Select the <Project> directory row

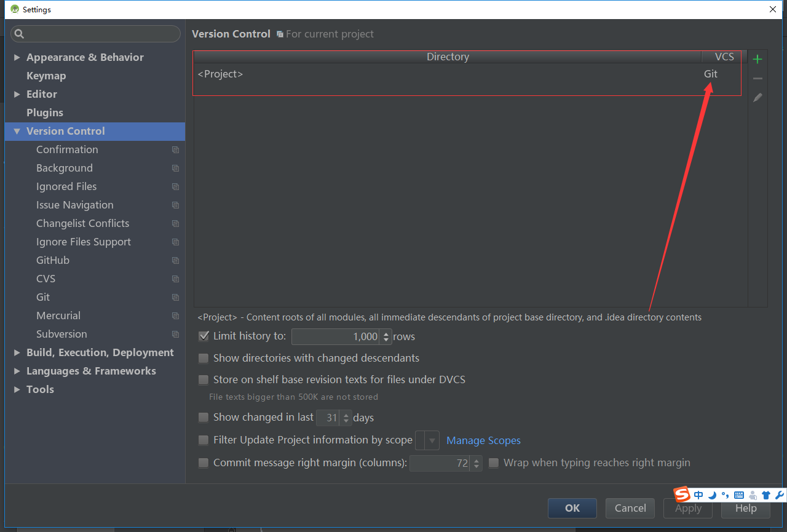tap(467, 74)
